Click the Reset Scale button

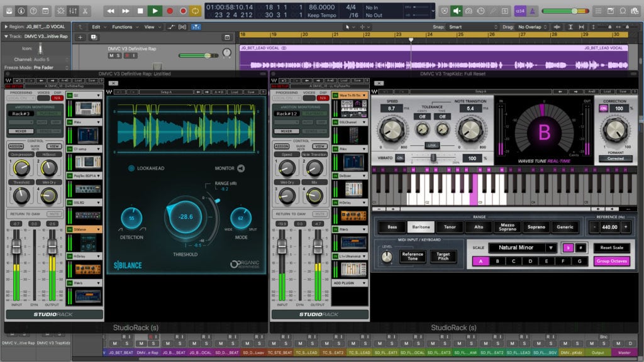tap(611, 248)
